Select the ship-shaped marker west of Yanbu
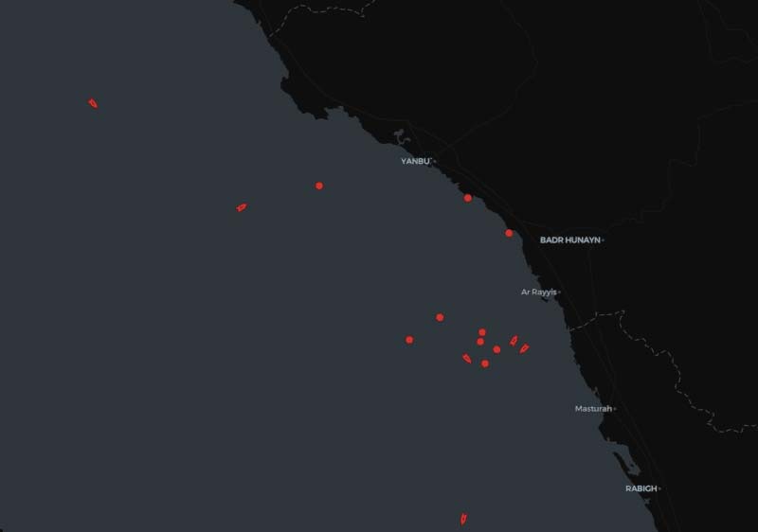 coord(242,207)
